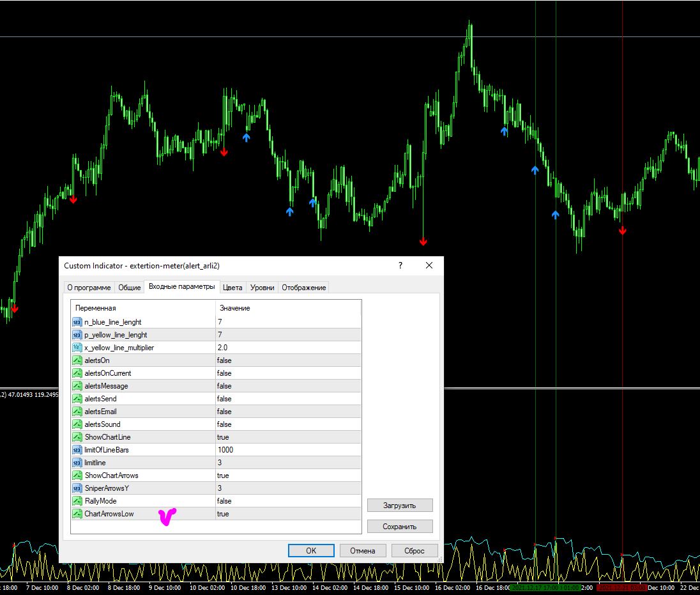This screenshot has height=595, width=700.
Task: Open the Цвета tab
Action: [x=232, y=288]
